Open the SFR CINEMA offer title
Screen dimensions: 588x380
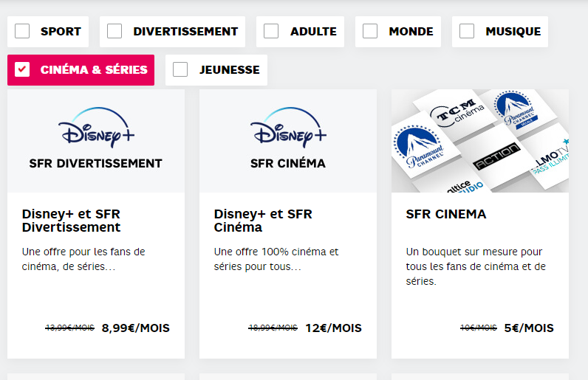[446, 215]
